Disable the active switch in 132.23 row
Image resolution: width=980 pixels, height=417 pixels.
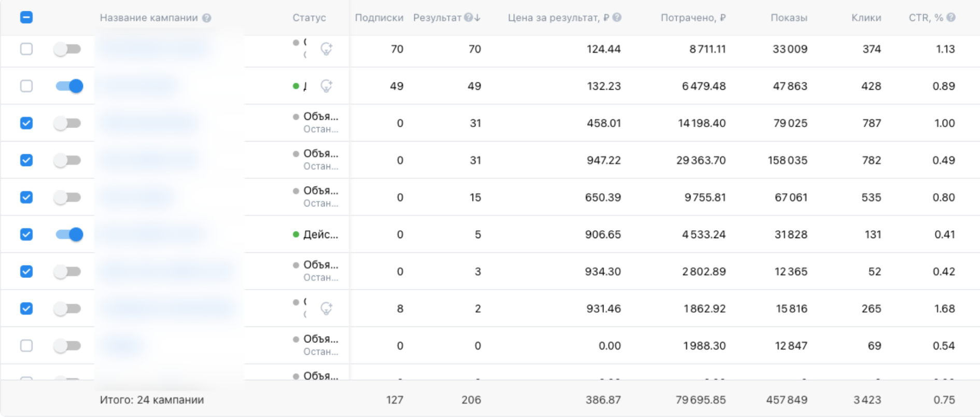pos(69,86)
